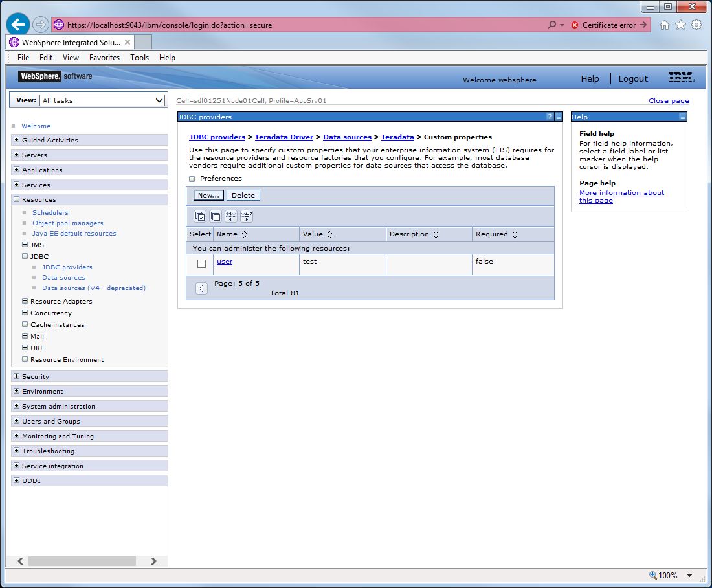Click the browser Back arrow button
This screenshot has height=588, width=712.
(18, 25)
